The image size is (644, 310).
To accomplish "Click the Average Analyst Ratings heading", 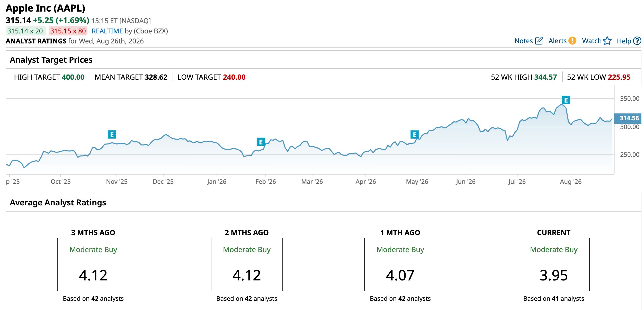I will point(58,203).
